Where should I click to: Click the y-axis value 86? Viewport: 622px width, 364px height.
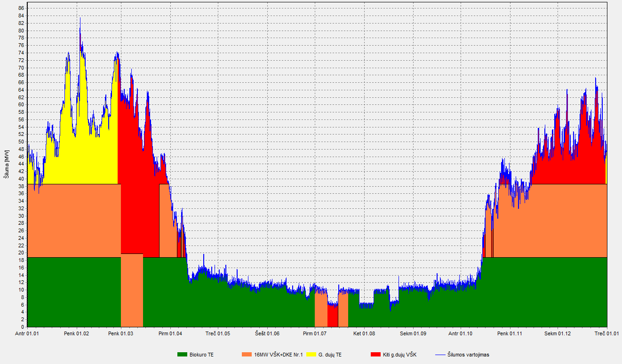[21, 8]
